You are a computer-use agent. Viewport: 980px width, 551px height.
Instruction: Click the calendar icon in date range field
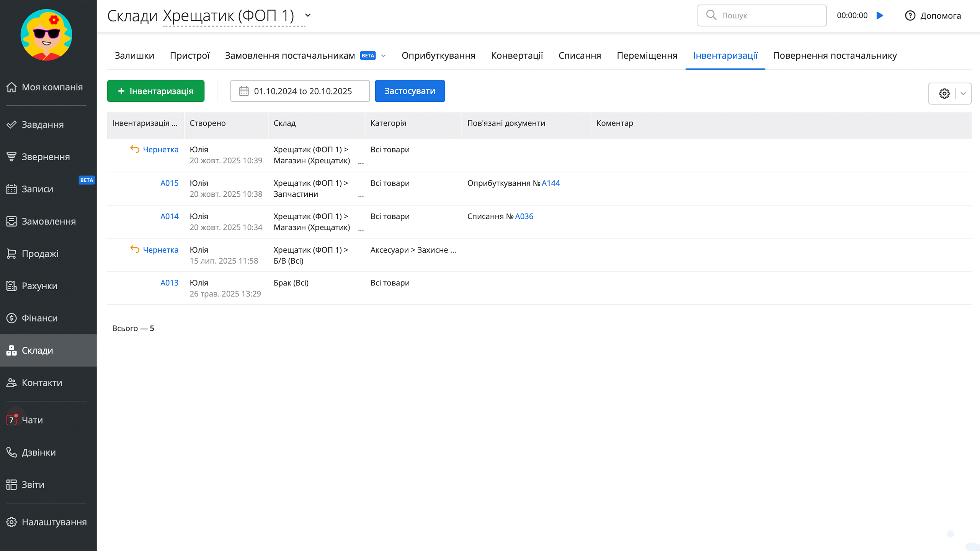coord(244,91)
